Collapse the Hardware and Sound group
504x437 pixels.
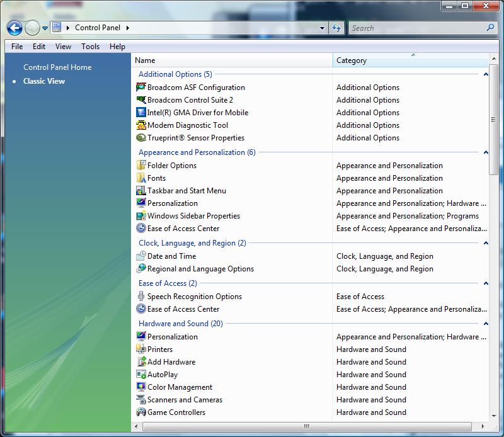click(486, 324)
